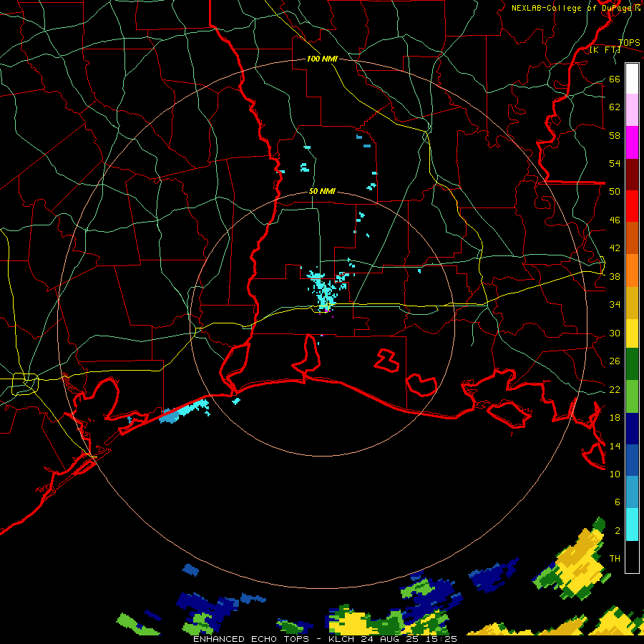Select the white legend color segment
The height and width of the screenshot is (644, 644).
[x=632, y=79]
